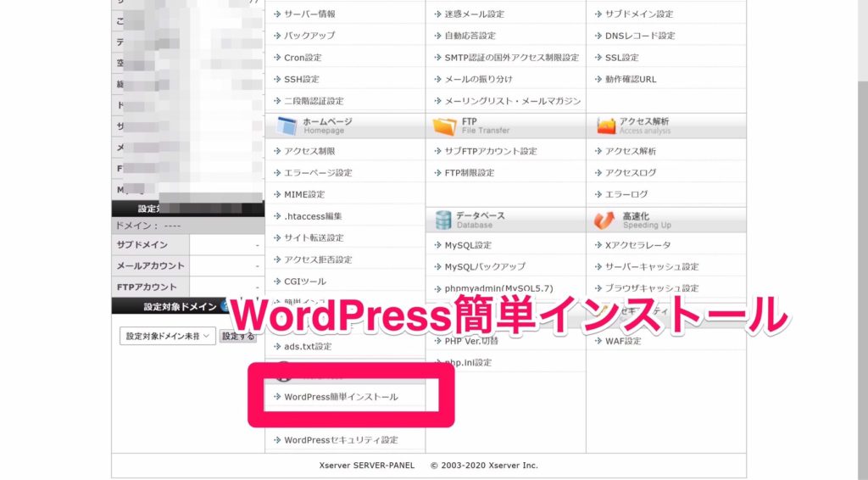Open php.ini設定 link
The height and width of the screenshot is (480, 868).
pyautogui.click(x=468, y=363)
